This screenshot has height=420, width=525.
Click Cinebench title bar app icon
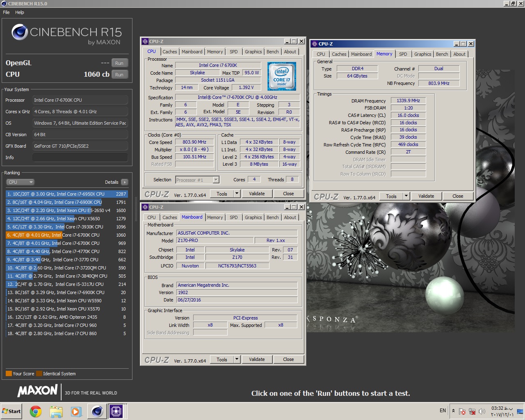click(4, 4)
